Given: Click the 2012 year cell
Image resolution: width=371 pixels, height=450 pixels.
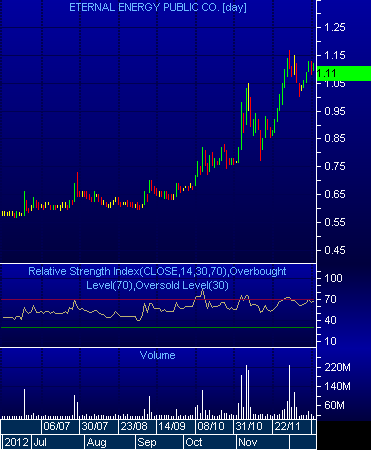Looking at the screenshot, I should [x=16, y=442].
